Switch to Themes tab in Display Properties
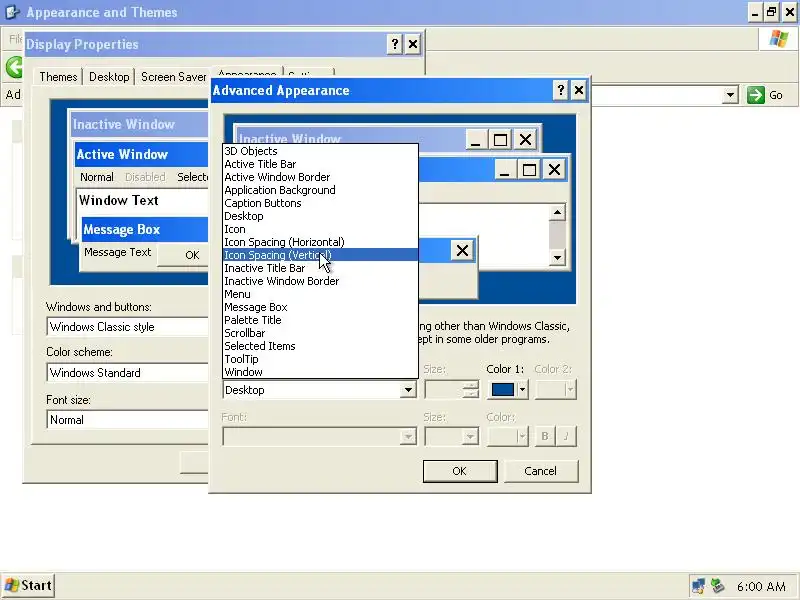This screenshot has height=600, width=800. [x=58, y=77]
